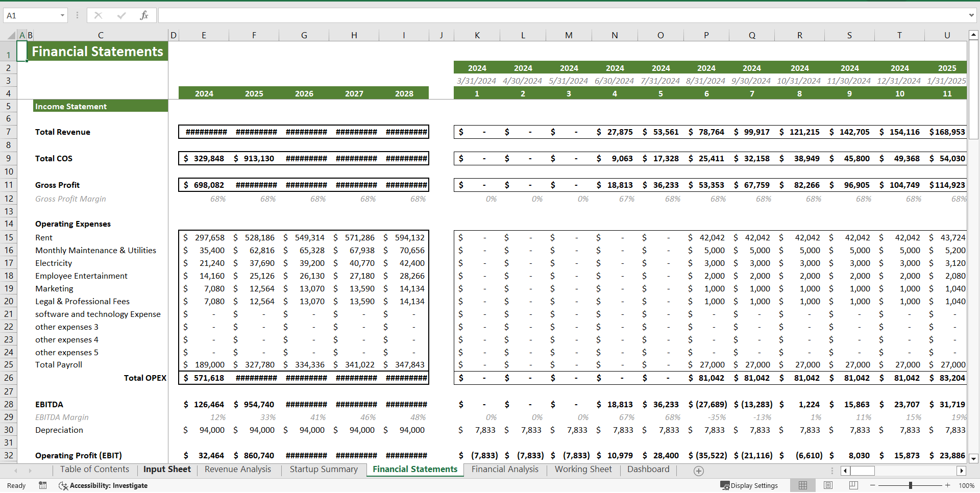This screenshot has width=980, height=493.
Task: Click vertical scrollbar up arrow
Action: [973, 35]
